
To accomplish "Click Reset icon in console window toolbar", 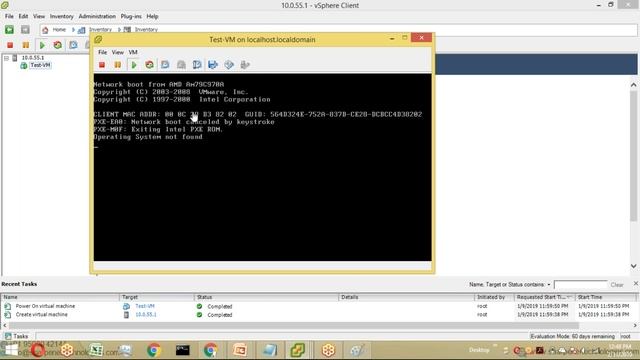I will (149, 65).
